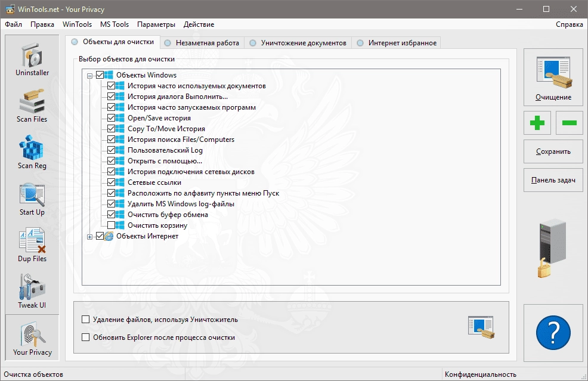Click the Windows icon next to Объекты Windows

(x=109, y=75)
